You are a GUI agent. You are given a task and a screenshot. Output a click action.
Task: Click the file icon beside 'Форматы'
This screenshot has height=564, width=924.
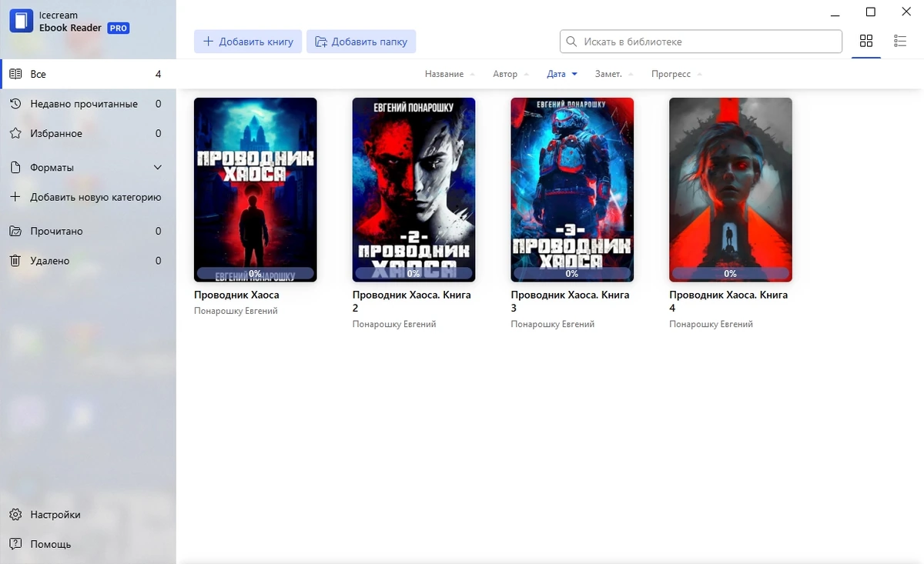coord(15,168)
